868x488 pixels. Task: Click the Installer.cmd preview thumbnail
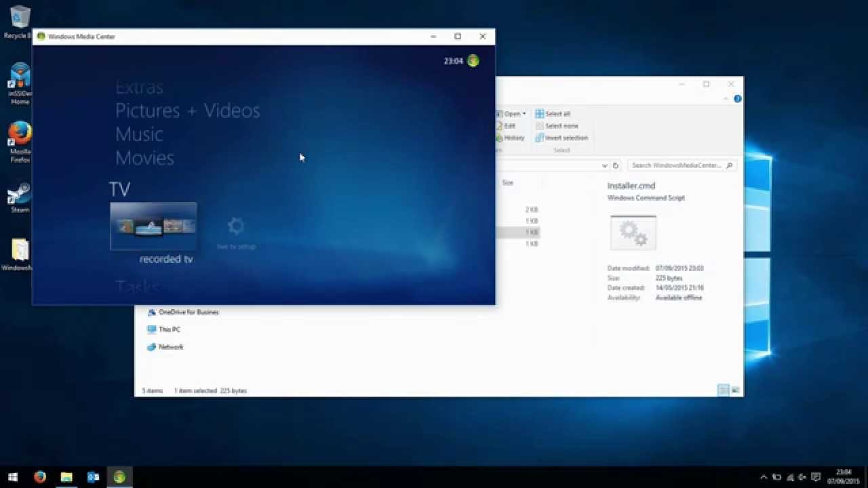633,233
